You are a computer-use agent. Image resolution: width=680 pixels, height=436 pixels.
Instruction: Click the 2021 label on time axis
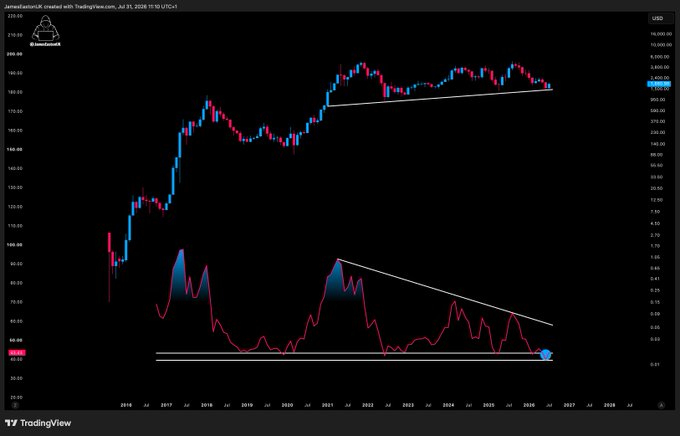click(x=327, y=405)
